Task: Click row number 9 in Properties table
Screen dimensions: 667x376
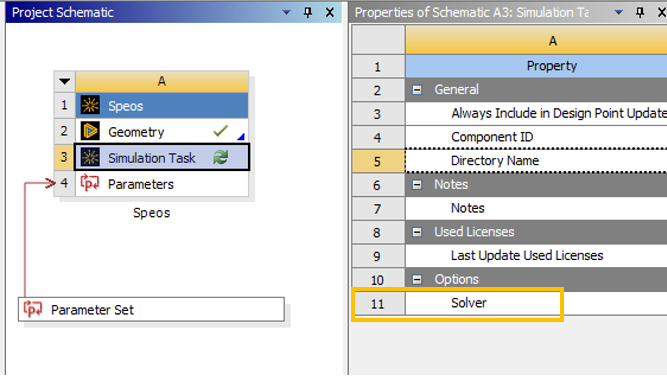Action: click(378, 256)
